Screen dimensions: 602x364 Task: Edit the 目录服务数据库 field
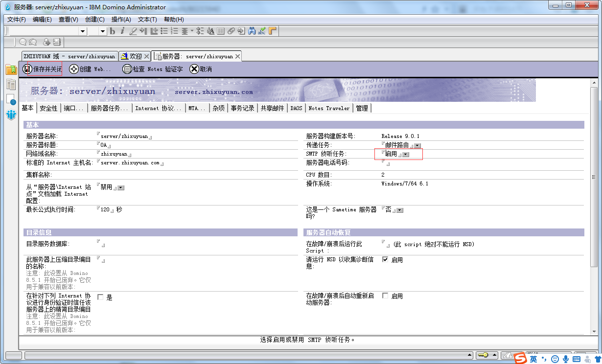[101, 244]
